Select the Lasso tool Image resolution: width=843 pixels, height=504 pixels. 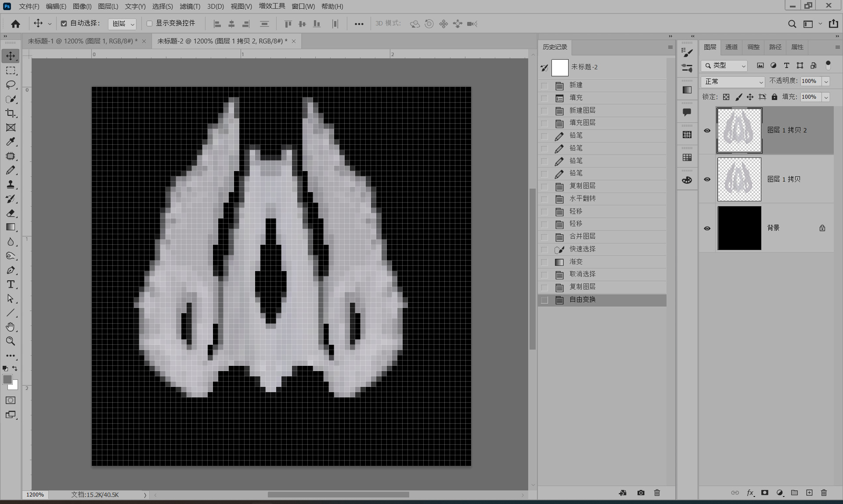pos(11,85)
